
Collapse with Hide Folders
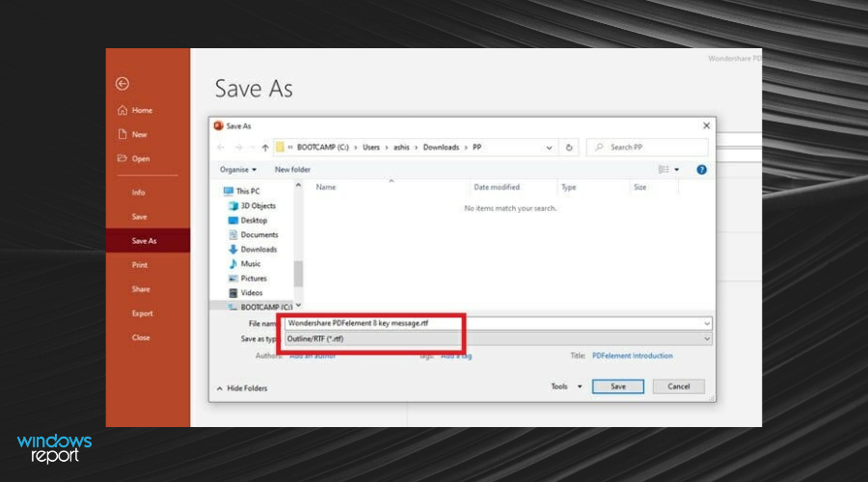[x=242, y=388]
